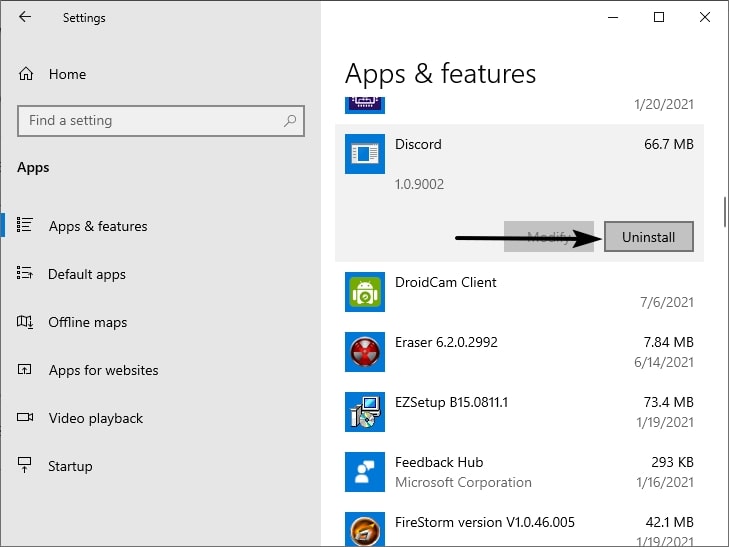
Task: Click the apps list scrollbar
Action: click(x=724, y=212)
